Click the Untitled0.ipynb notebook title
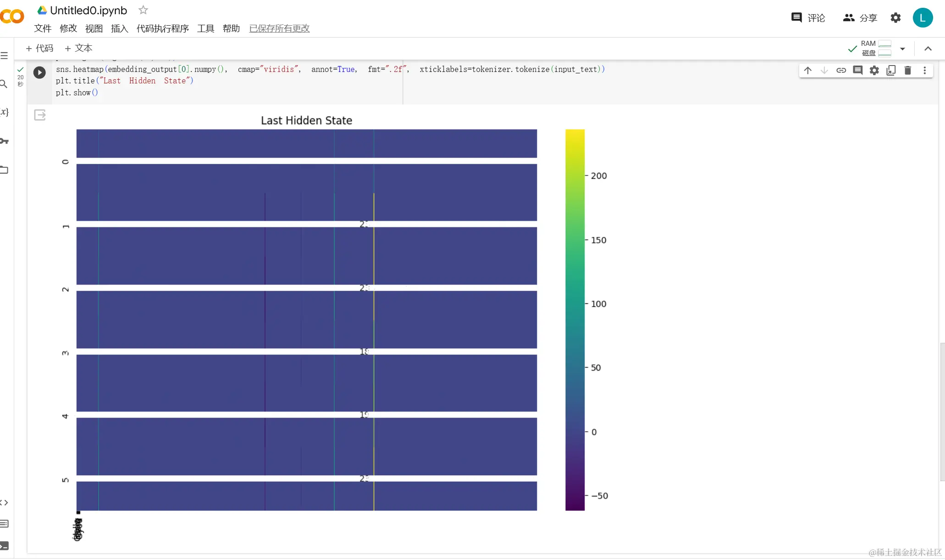 [x=88, y=10]
